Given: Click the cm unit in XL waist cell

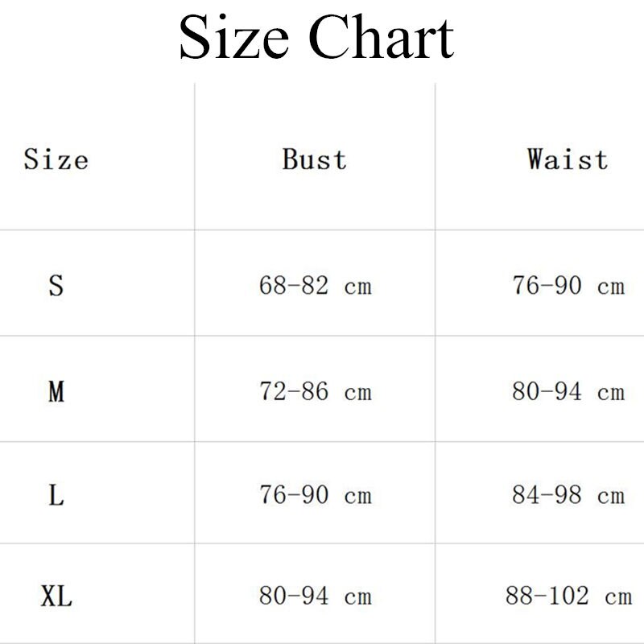Looking at the screenshot, I should pos(618,598).
